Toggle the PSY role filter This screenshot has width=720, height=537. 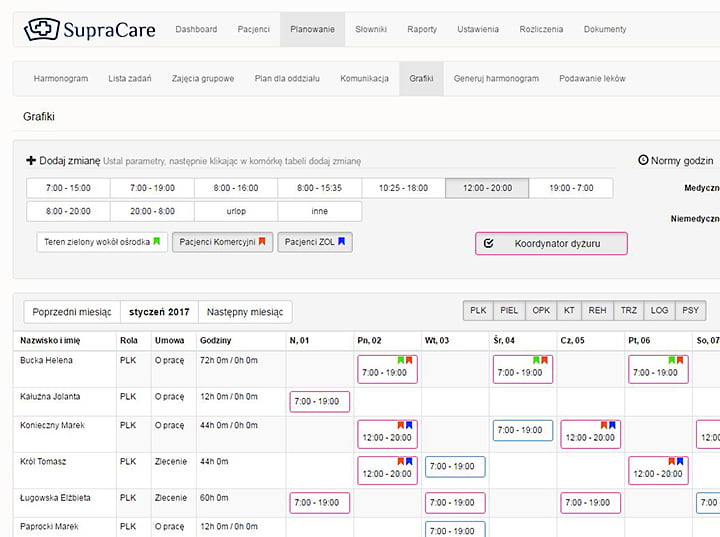point(690,311)
